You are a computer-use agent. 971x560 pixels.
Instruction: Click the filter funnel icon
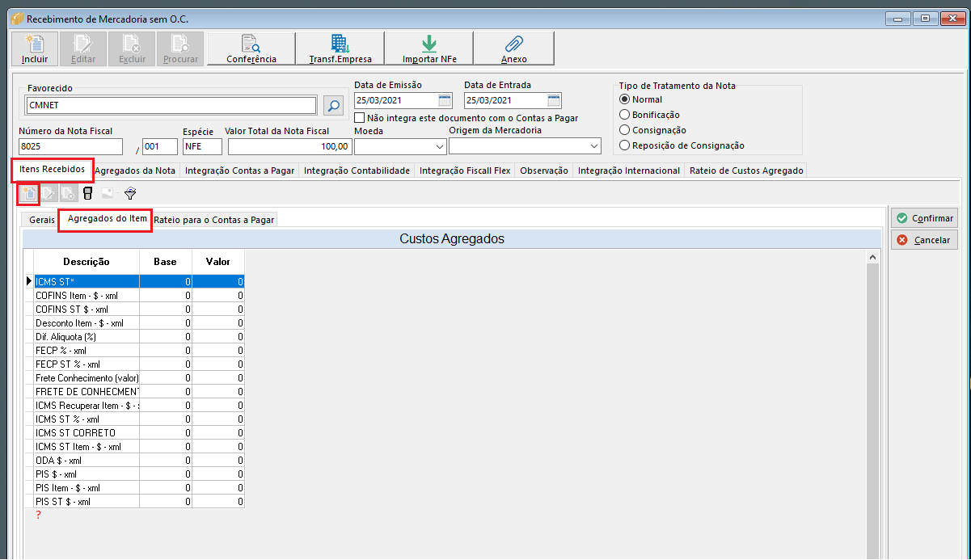pyautogui.click(x=130, y=193)
